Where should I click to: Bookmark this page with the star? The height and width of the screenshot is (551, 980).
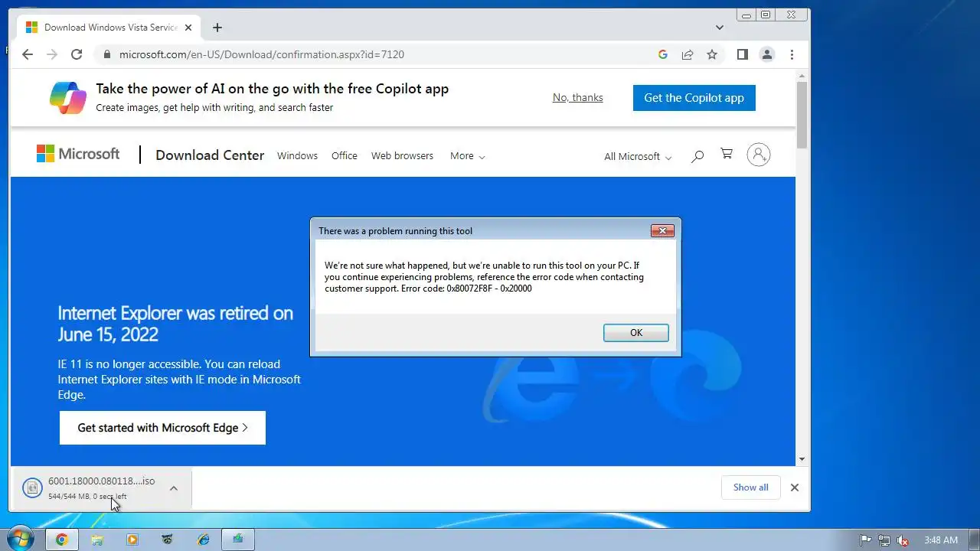[x=712, y=54]
